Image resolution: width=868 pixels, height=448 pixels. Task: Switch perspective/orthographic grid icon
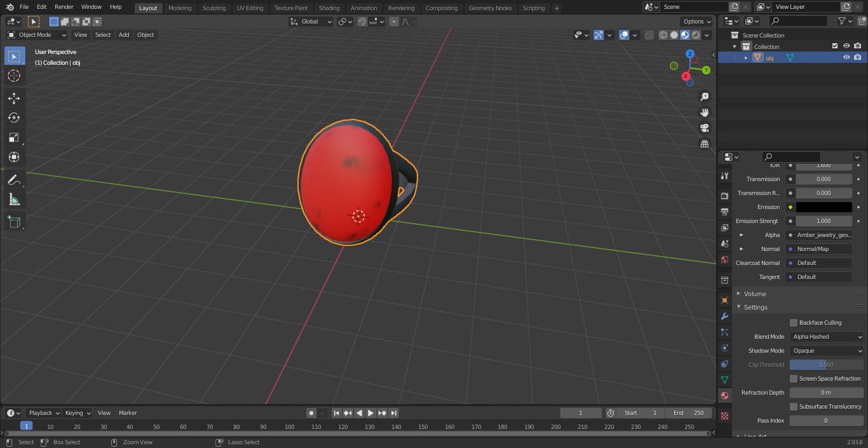tap(704, 144)
